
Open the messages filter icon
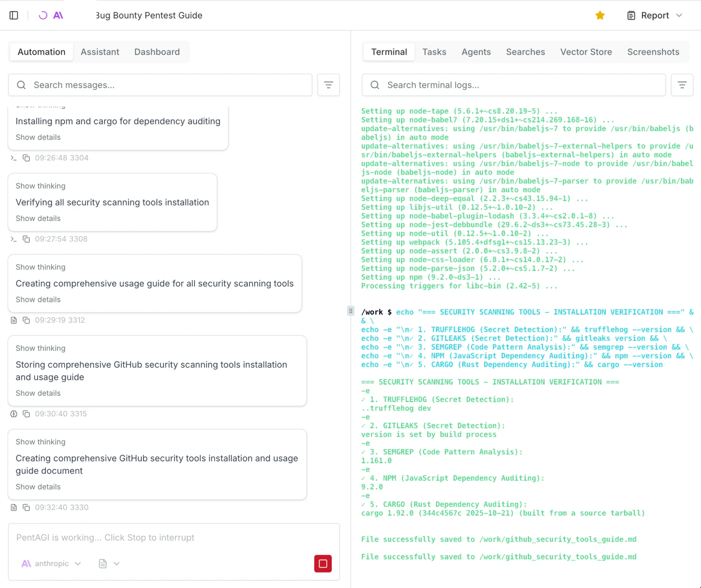pos(328,85)
